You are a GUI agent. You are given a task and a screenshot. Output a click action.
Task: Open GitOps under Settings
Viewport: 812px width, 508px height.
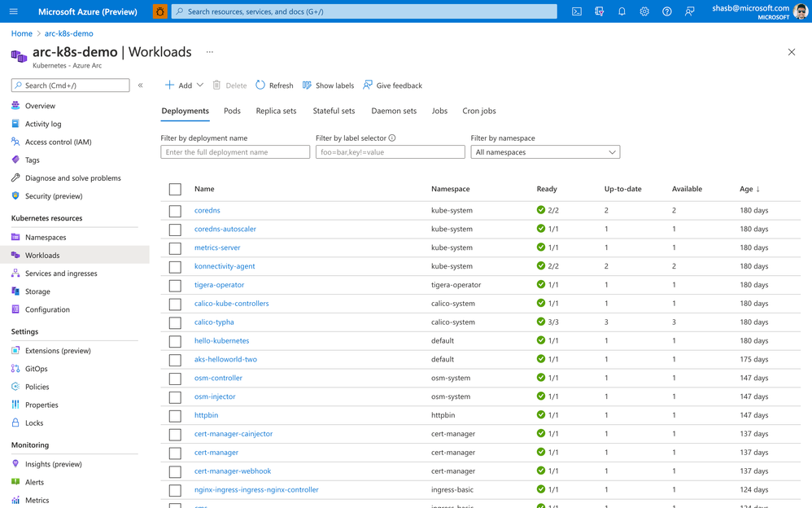coord(37,369)
